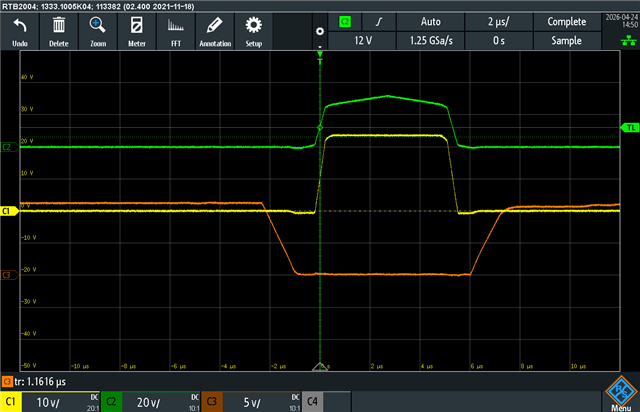
Task: Toggle the C2 channel button
Action: click(x=111, y=402)
